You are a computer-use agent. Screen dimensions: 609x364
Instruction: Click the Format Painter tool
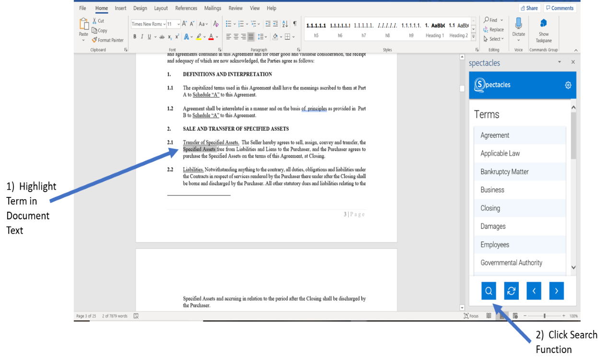pyautogui.click(x=107, y=40)
